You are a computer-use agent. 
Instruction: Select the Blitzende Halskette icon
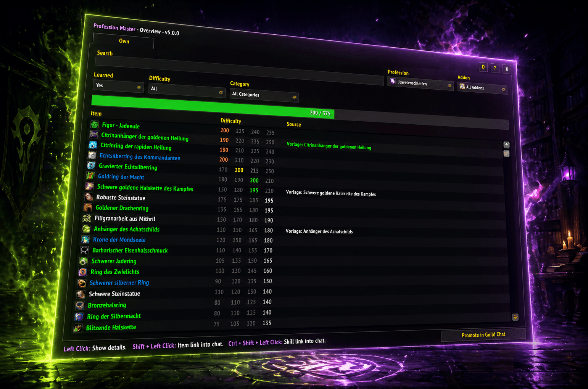[78, 328]
